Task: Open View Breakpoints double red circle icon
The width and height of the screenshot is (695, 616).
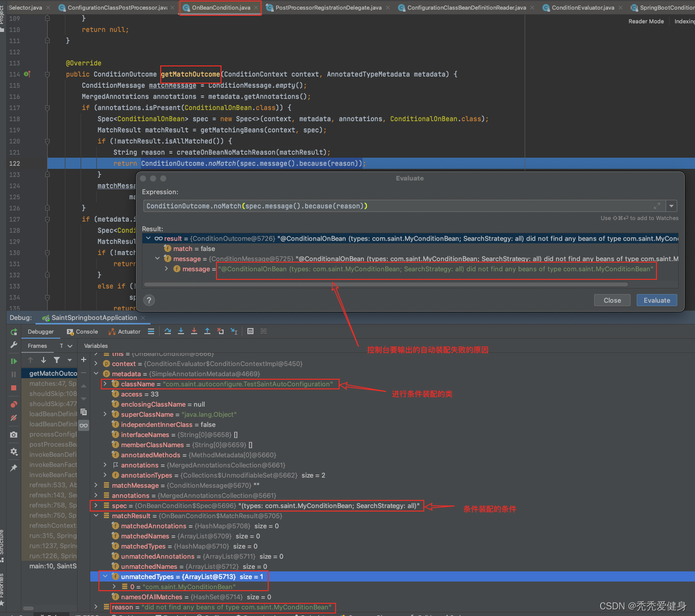Action: (x=14, y=405)
